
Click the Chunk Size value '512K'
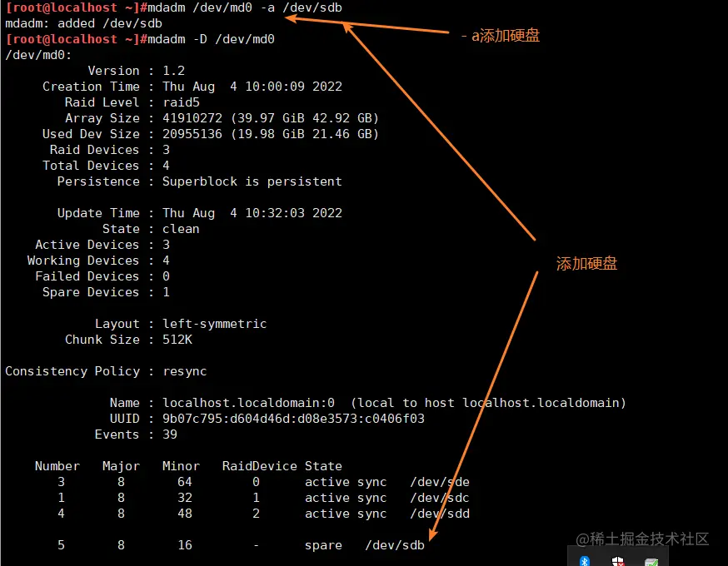[177, 340]
